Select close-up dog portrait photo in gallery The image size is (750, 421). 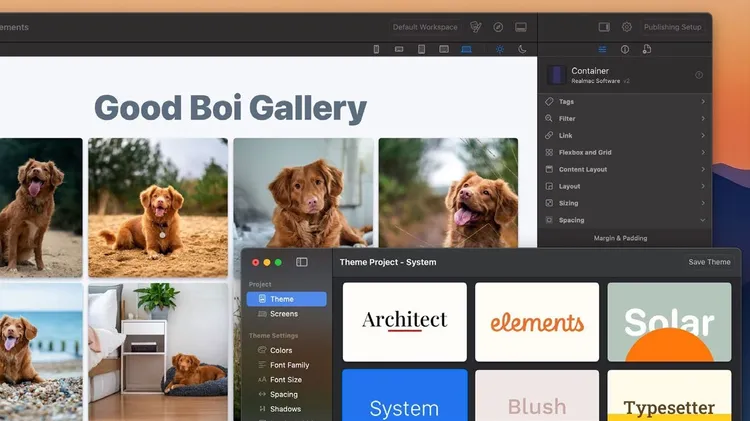[303, 193]
